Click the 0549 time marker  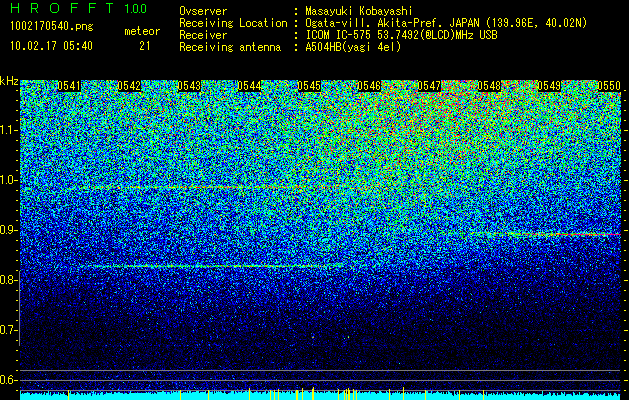tap(549, 86)
